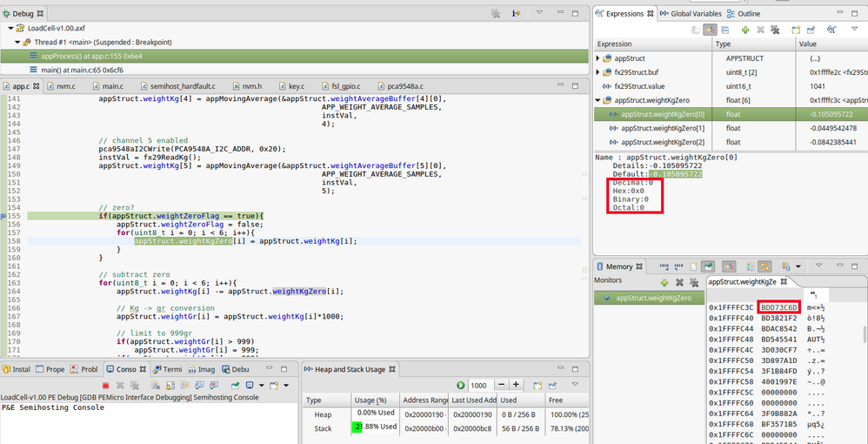The image size is (868, 444).
Task: Collapse appStruct.weightKgZero expression
Action: (x=598, y=100)
